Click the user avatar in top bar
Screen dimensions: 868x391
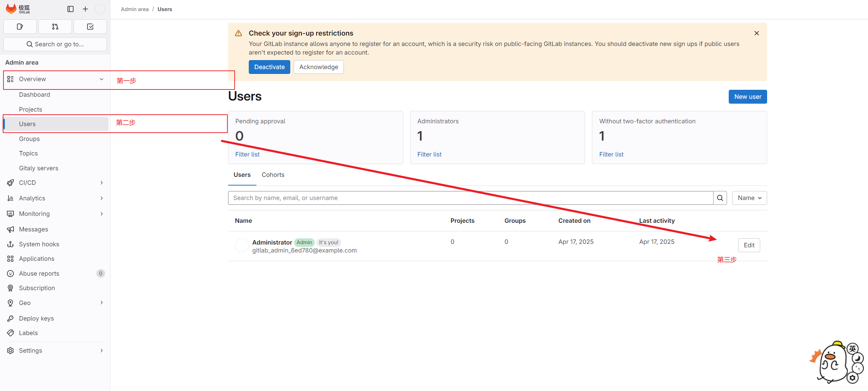pyautogui.click(x=100, y=9)
